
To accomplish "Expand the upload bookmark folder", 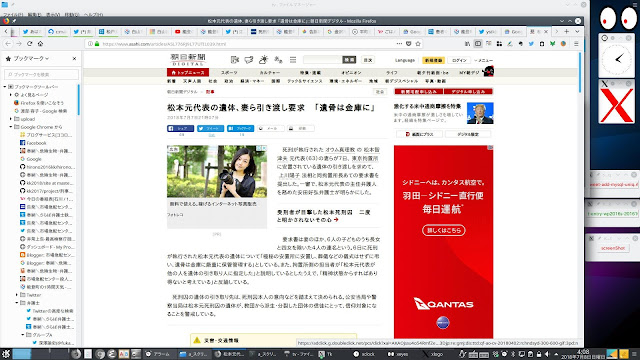I will pyautogui.click(x=11, y=119).
